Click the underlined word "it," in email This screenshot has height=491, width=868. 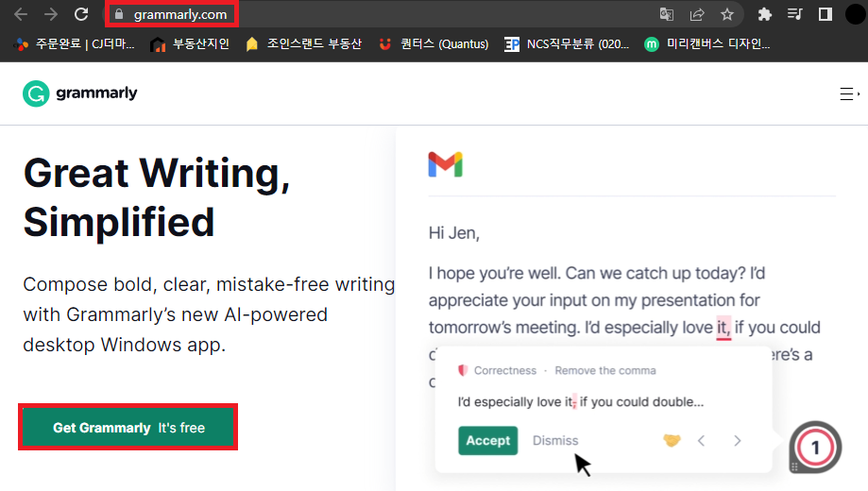(x=723, y=328)
